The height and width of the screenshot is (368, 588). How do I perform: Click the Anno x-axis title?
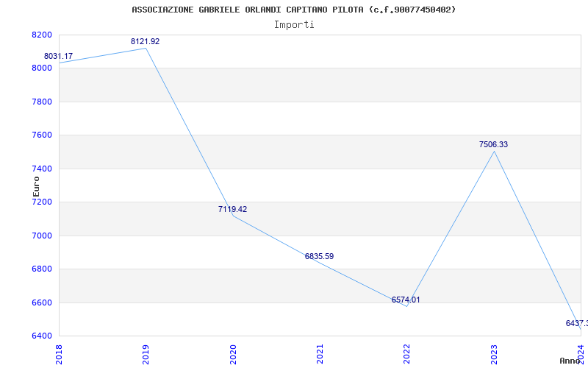pos(570,361)
